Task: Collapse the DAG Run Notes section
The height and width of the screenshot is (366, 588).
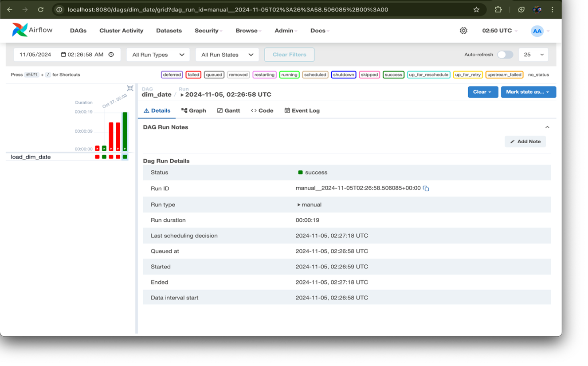Action: [x=547, y=127]
